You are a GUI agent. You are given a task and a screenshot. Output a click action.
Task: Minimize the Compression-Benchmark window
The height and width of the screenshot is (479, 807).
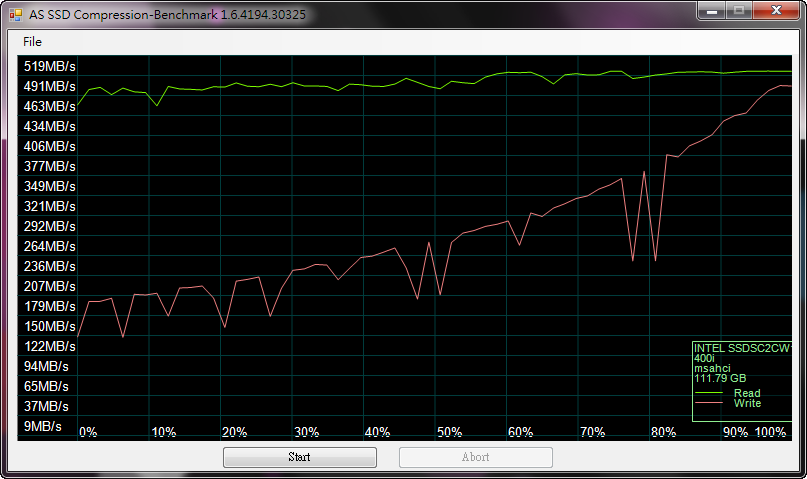[x=710, y=12]
